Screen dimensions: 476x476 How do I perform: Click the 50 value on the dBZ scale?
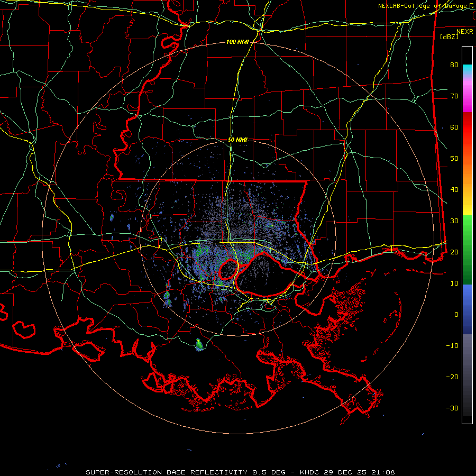[454, 159]
